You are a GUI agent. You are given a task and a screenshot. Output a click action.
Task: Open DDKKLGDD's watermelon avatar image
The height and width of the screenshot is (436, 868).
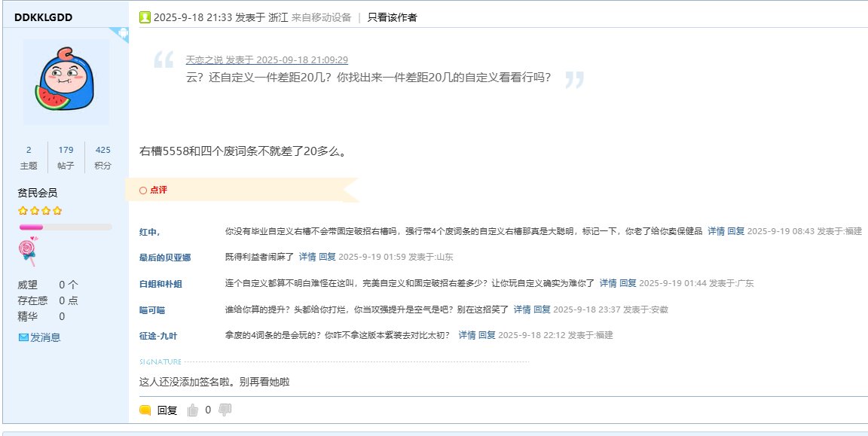pyautogui.click(x=66, y=81)
